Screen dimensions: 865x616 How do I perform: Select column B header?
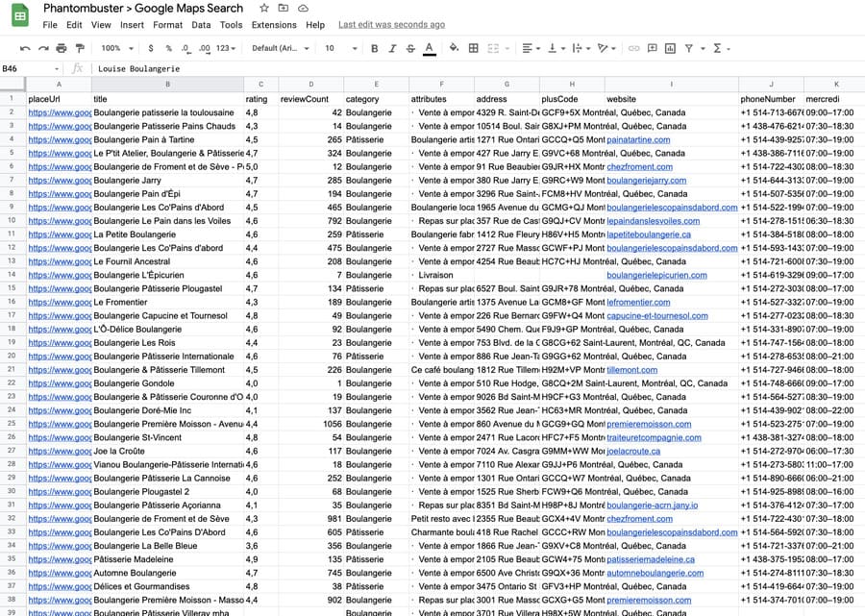click(167, 85)
